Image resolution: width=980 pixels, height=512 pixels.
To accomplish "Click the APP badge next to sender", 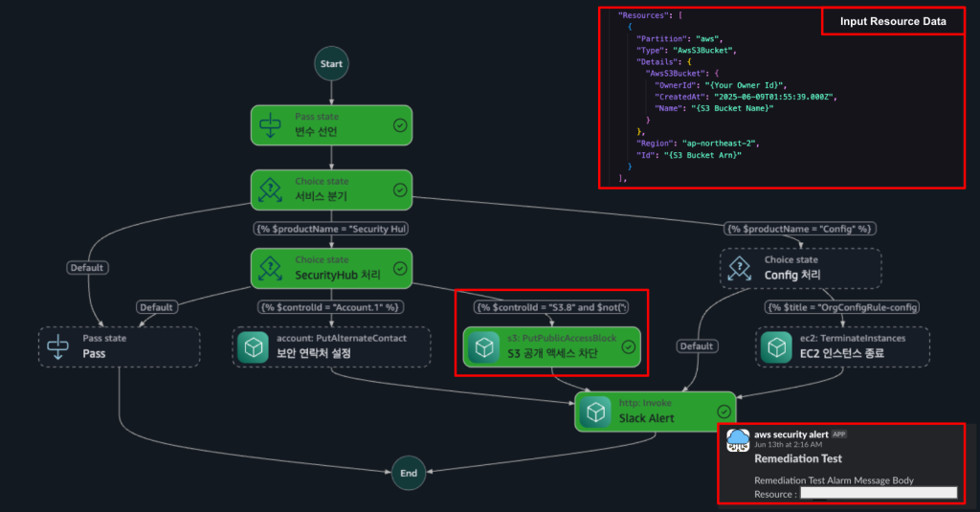I will [838, 434].
